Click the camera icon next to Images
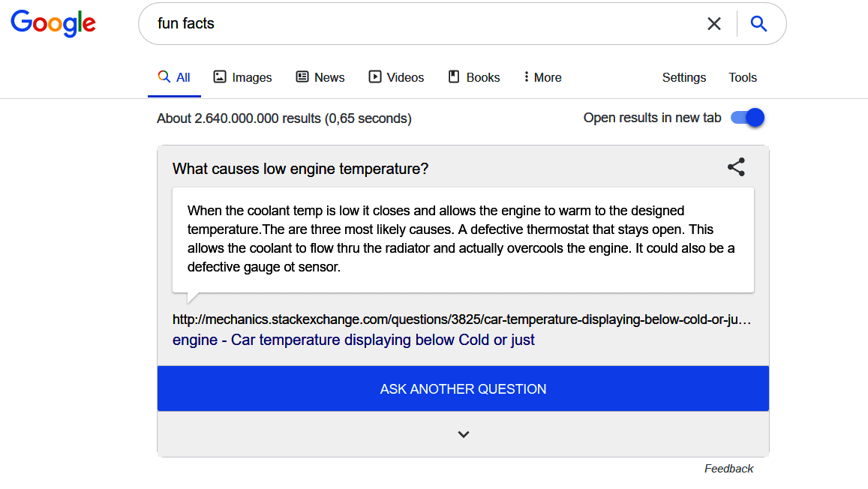Image resolution: width=868 pixels, height=489 pixels. point(219,76)
